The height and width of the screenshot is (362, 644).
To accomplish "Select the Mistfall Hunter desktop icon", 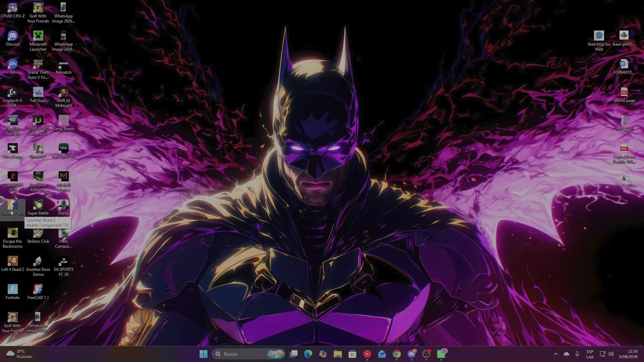I will 63,182.
